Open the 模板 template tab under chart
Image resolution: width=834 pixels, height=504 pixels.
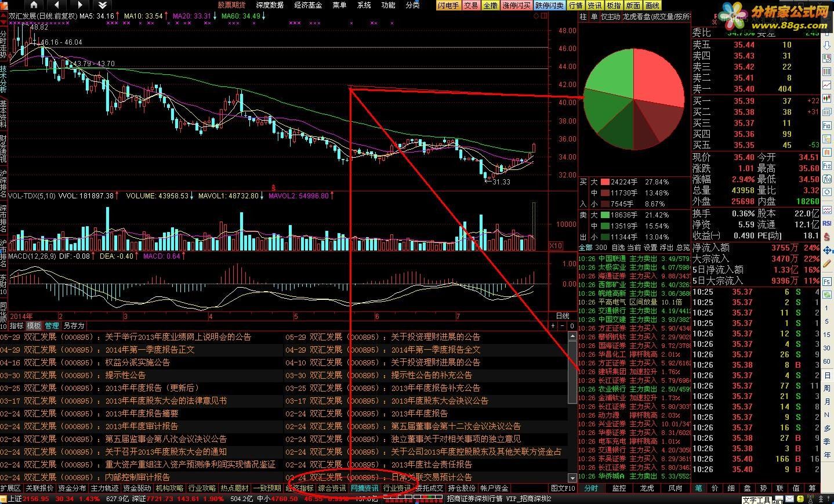34,326
